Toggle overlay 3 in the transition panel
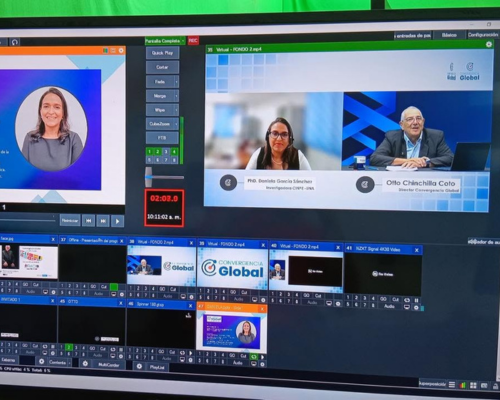 (166, 152)
